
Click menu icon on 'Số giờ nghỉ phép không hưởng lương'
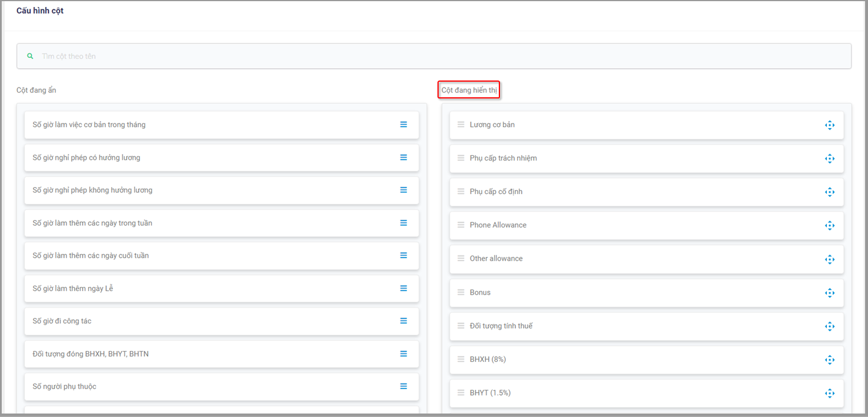[404, 190]
